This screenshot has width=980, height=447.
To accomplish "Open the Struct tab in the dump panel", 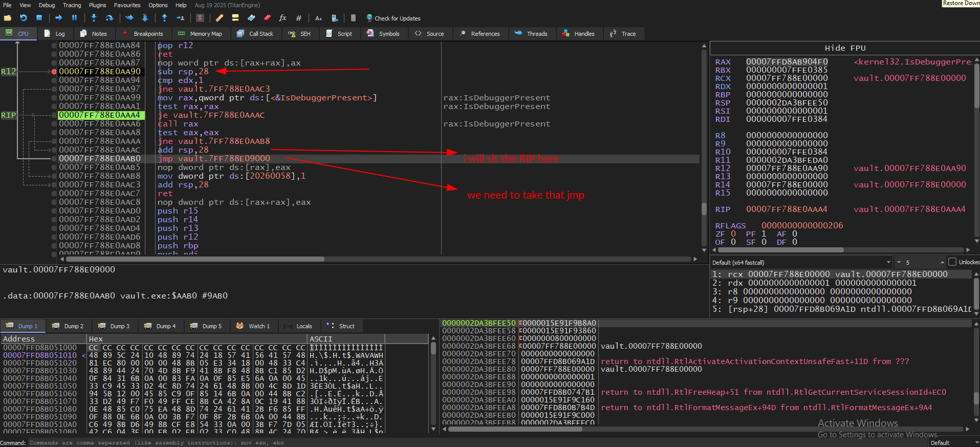I will pyautogui.click(x=341, y=326).
